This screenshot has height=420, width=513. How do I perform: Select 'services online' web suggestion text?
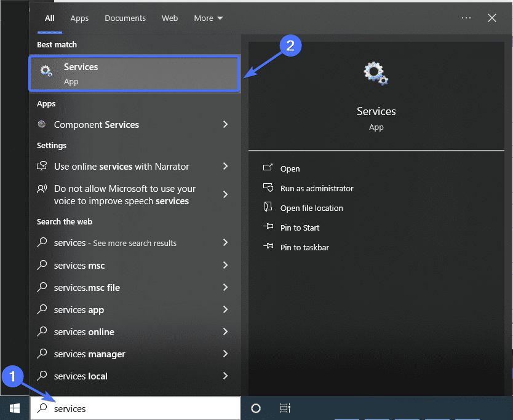click(84, 332)
